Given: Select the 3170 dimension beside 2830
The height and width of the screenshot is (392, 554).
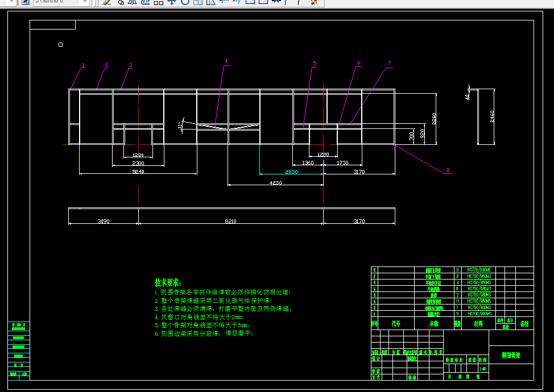Looking at the screenshot, I should [359, 172].
